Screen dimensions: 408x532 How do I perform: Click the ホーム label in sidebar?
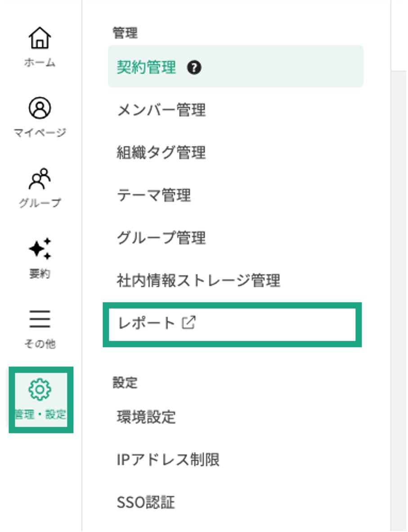click(x=40, y=62)
